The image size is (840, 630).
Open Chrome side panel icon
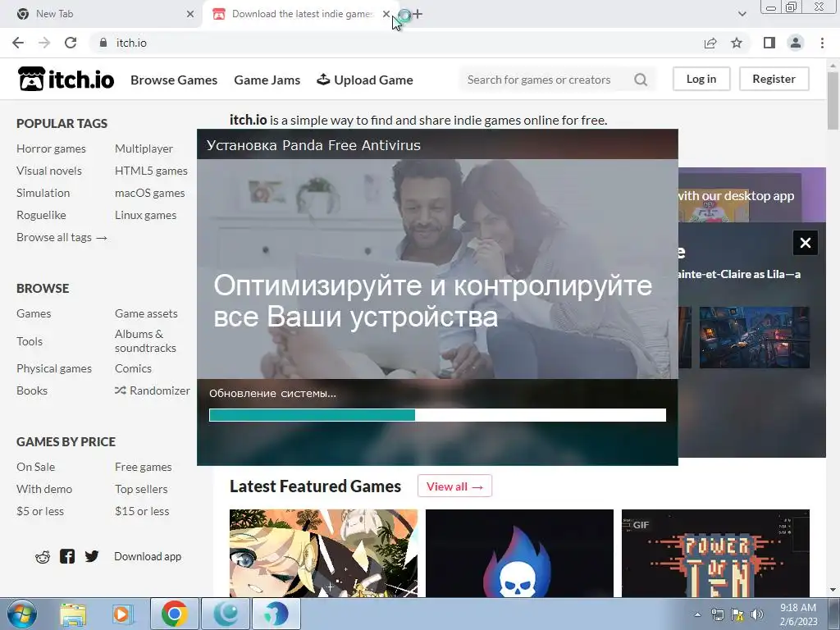(x=769, y=43)
